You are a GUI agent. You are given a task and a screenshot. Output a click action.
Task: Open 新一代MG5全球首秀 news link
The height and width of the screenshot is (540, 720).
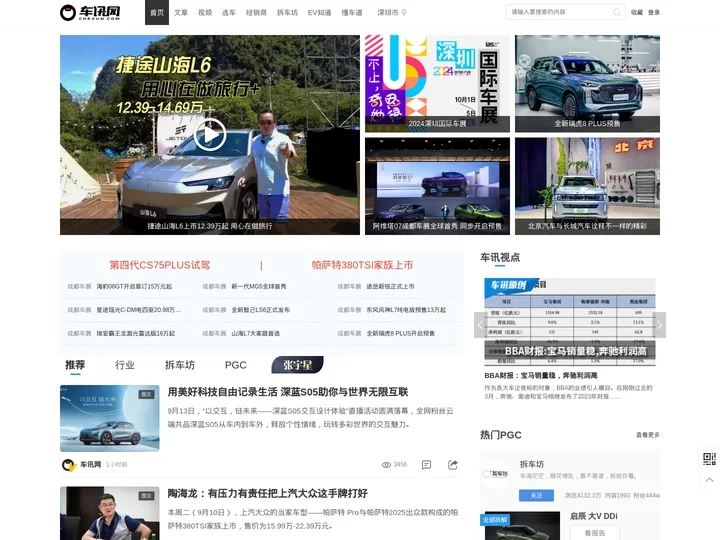coord(259,287)
